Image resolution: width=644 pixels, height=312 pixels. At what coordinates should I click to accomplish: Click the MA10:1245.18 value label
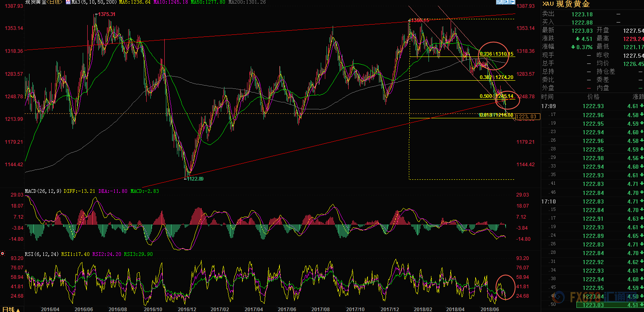171,2
